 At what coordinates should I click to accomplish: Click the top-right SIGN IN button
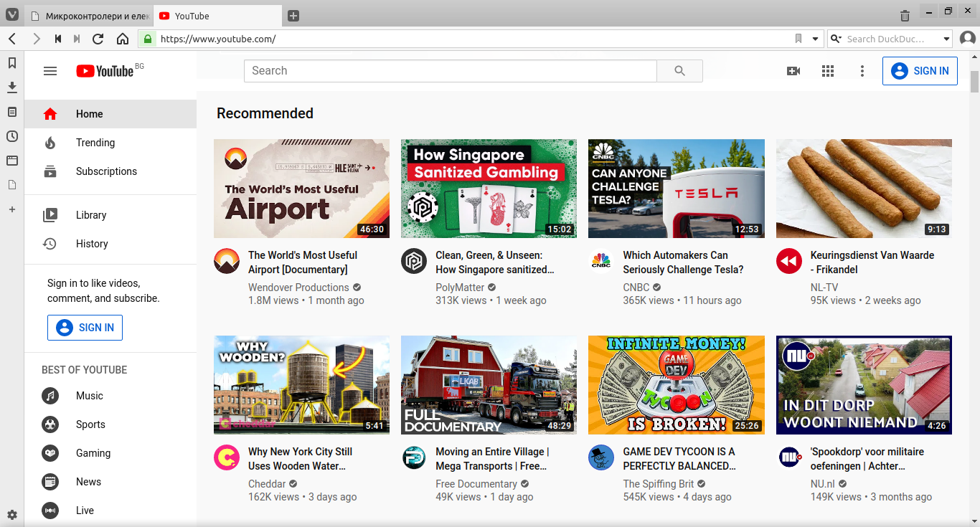920,71
